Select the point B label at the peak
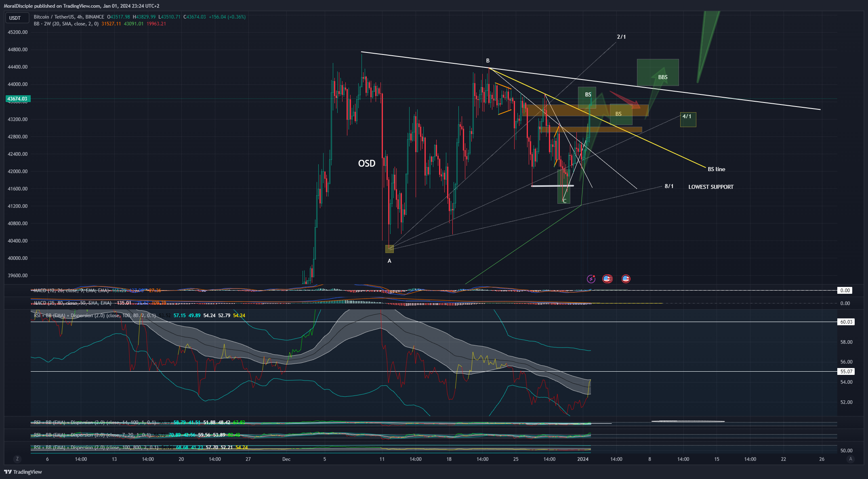 (488, 61)
